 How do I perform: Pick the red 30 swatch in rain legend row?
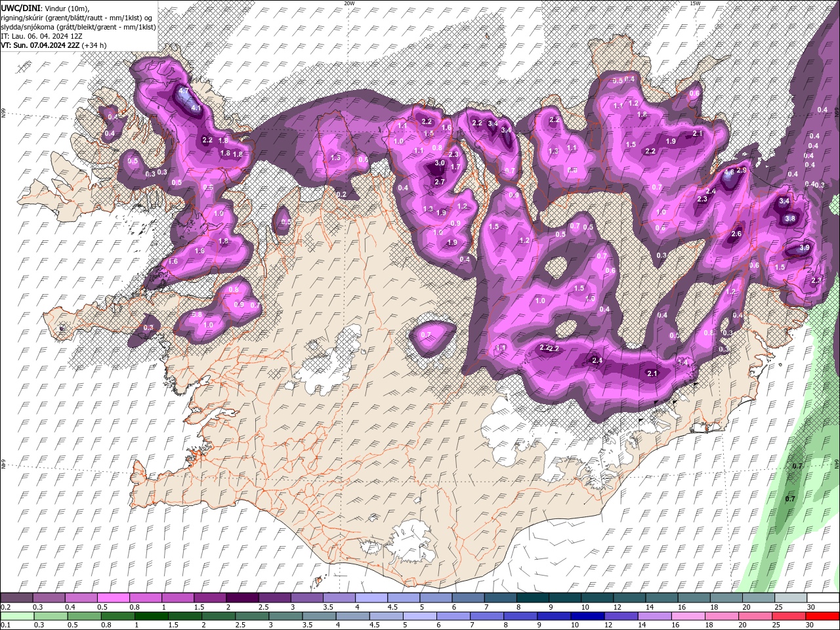tap(822, 616)
